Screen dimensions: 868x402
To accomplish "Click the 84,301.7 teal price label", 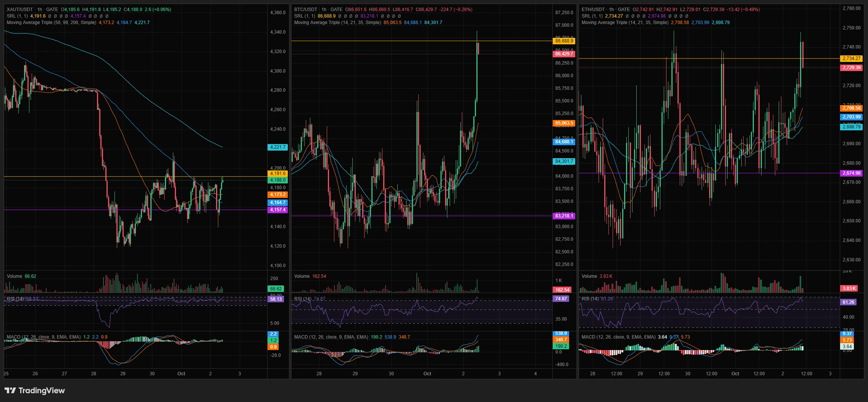I will [x=564, y=161].
